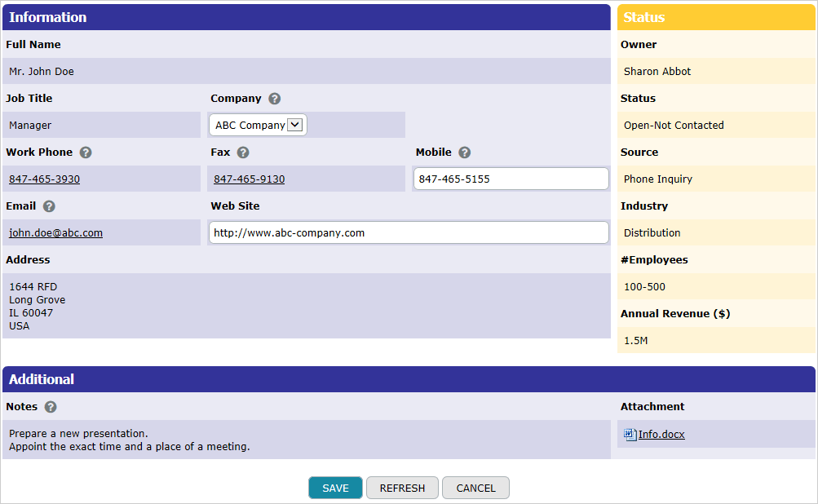
Task: Click the Refresh button
Action: (x=402, y=488)
